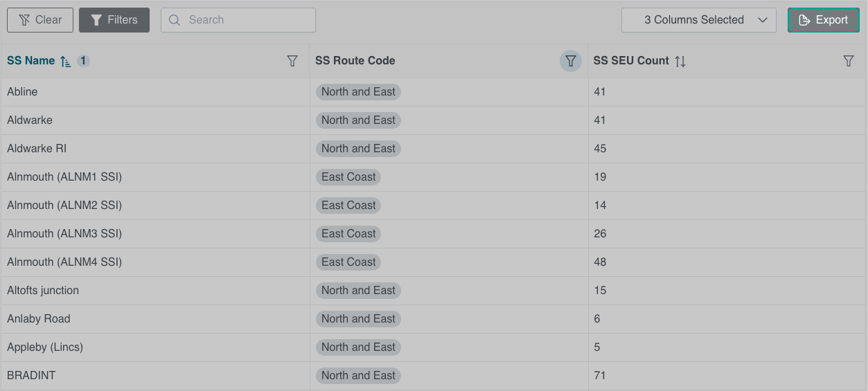Click the sort order badge showing 1
868x391 pixels.
(83, 61)
